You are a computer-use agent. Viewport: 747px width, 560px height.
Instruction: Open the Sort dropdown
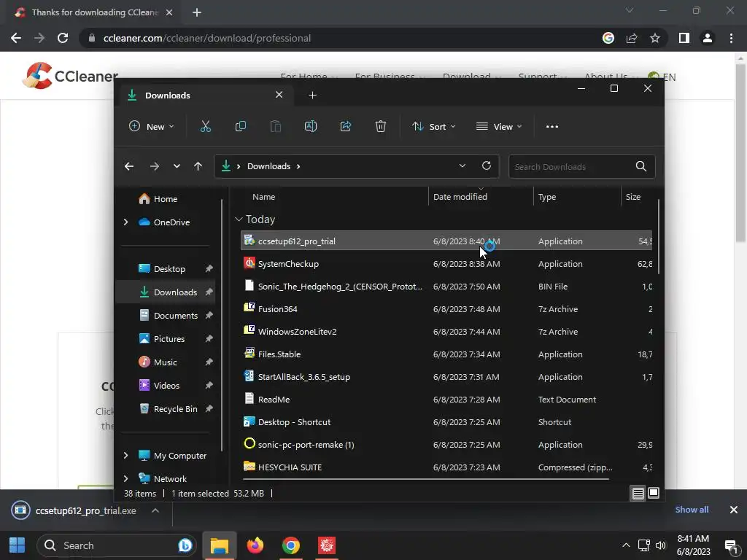point(434,126)
